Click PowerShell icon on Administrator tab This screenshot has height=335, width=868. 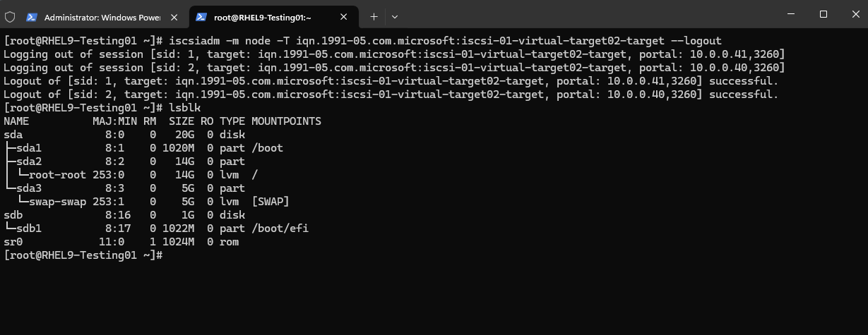click(32, 16)
